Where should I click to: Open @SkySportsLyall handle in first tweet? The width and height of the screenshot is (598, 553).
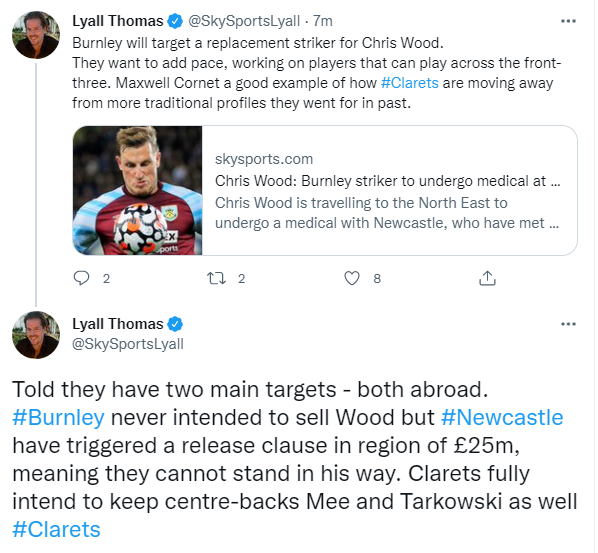click(x=244, y=21)
